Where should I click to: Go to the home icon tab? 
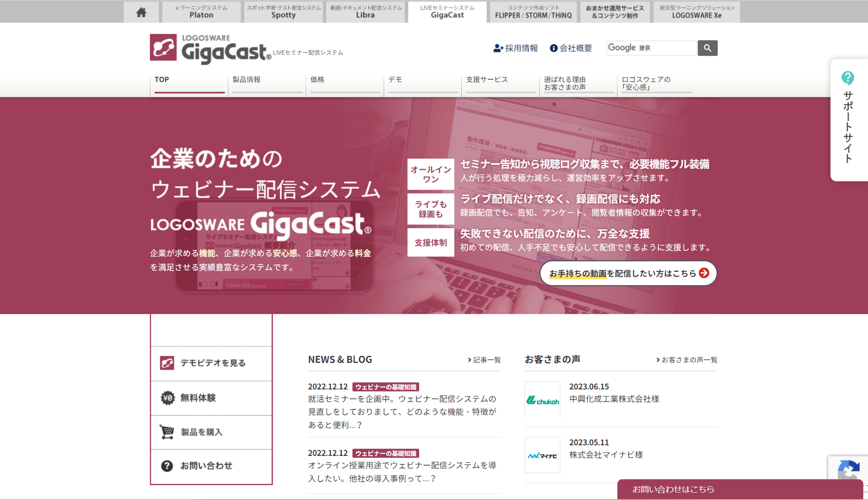coord(141,12)
